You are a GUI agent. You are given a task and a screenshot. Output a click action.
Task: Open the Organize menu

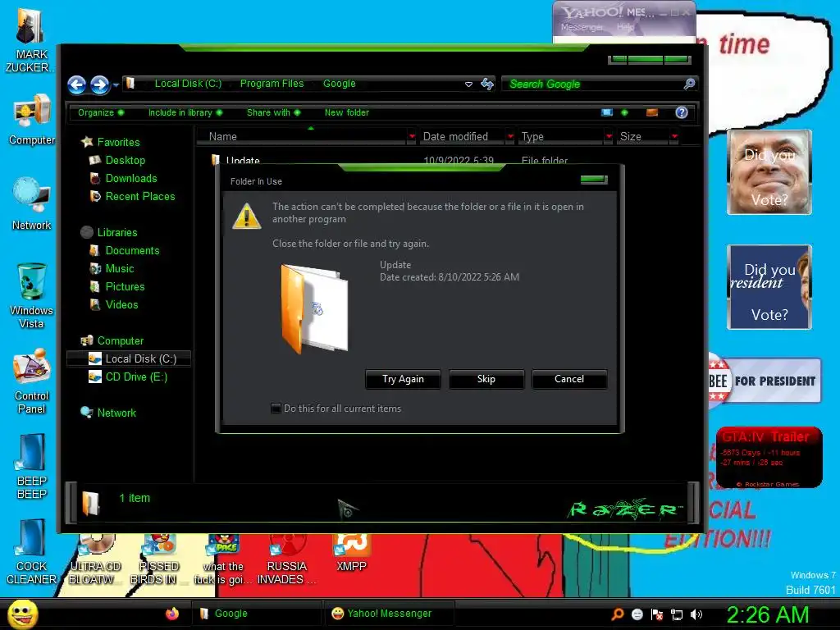click(x=101, y=112)
